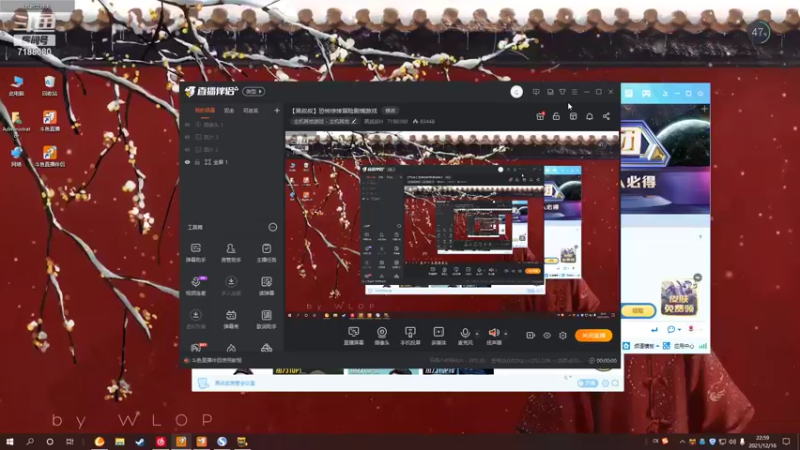Image resolution: width=800 pixels, height=450 pixels.
Task: Switch to the third scene tab
Action: [x=251, y=111]
